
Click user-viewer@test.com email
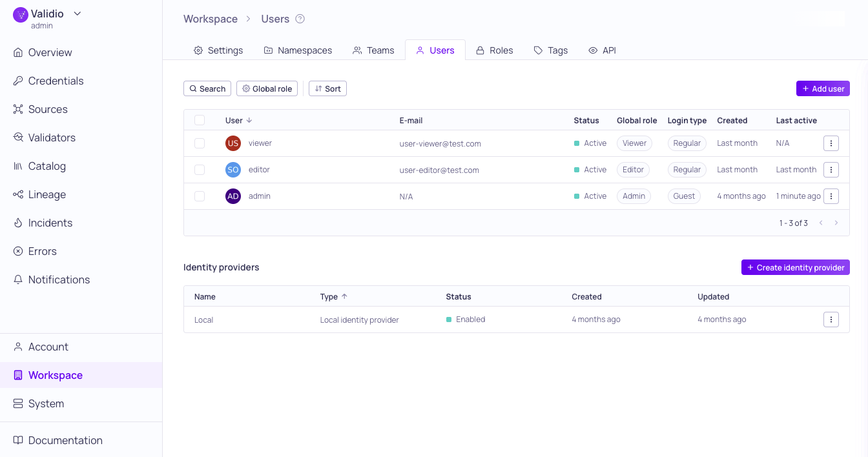pyautogui.click(x=440, y=144)
